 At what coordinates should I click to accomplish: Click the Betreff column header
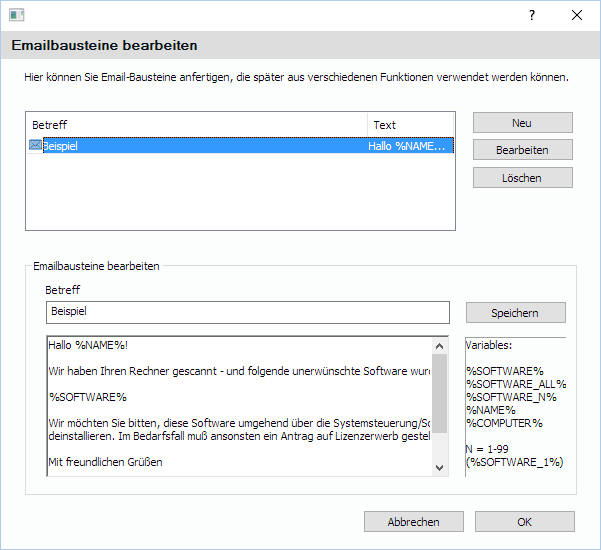click(197, 125)
